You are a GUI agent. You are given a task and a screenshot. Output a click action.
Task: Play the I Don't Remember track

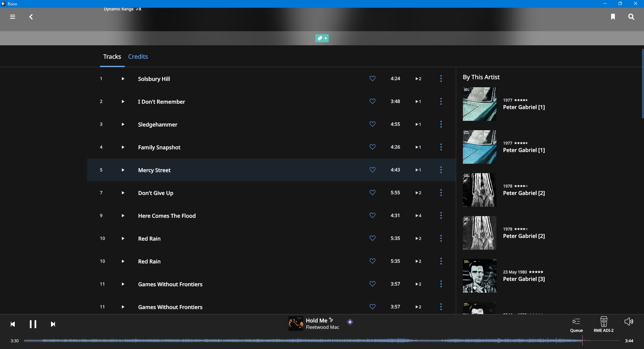[x=123, y=102]
